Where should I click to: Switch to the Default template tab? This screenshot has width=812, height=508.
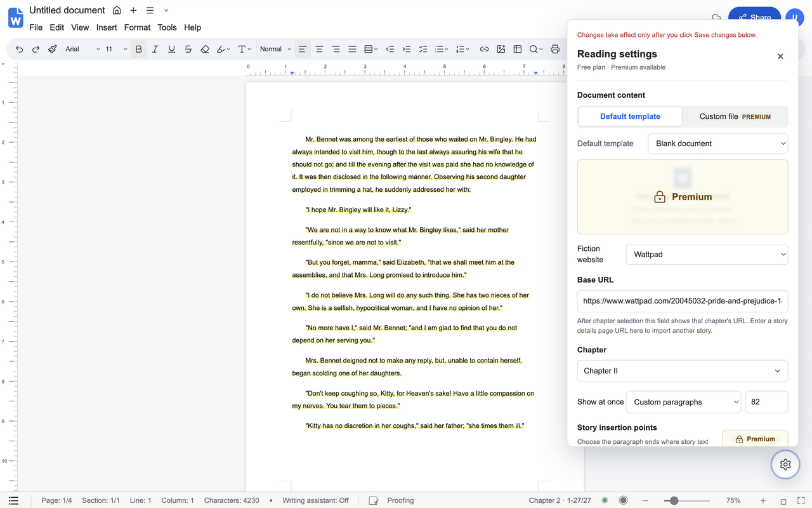tap(630, 116)
